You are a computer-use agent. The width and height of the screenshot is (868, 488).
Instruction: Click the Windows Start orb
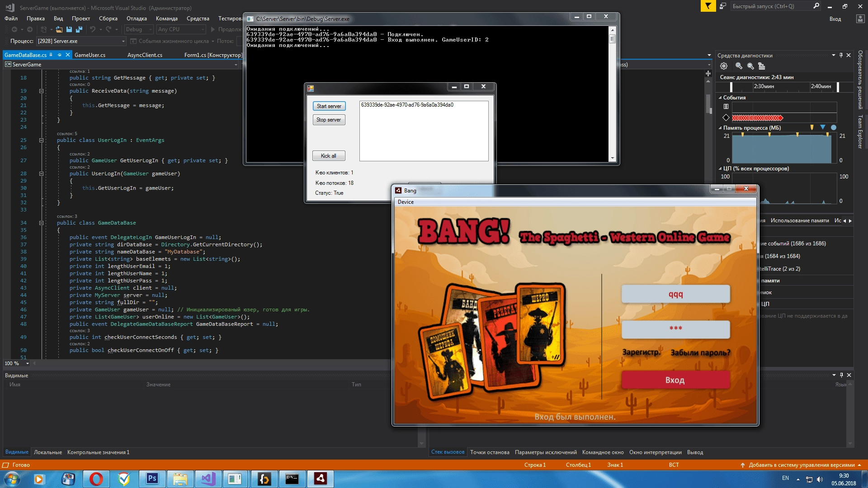(x=12, y=479)
